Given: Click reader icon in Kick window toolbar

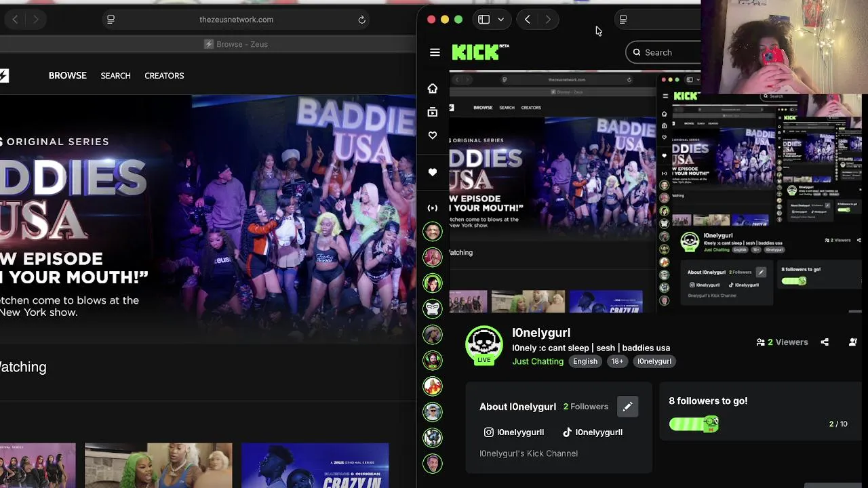Looking at the screenshot, I should coord(623,20).
